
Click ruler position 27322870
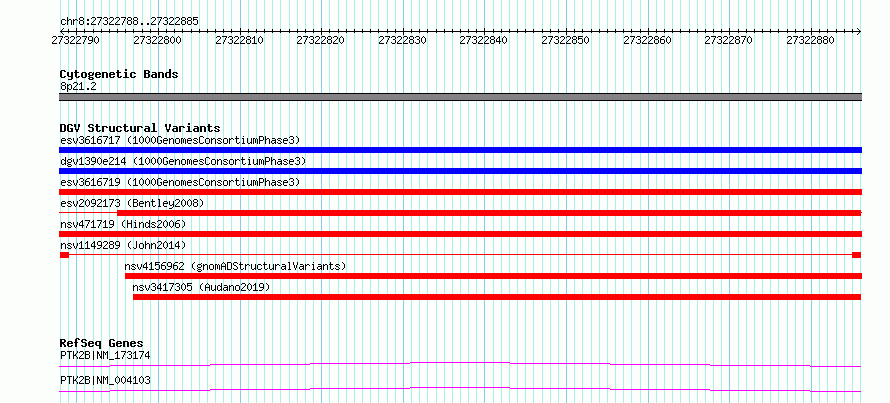click(729, 41)
